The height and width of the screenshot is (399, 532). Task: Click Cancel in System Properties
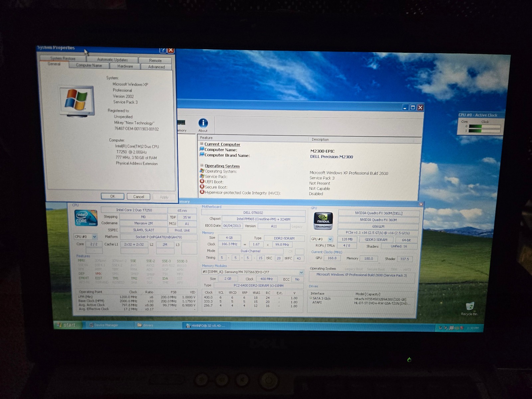pos(139,197)
